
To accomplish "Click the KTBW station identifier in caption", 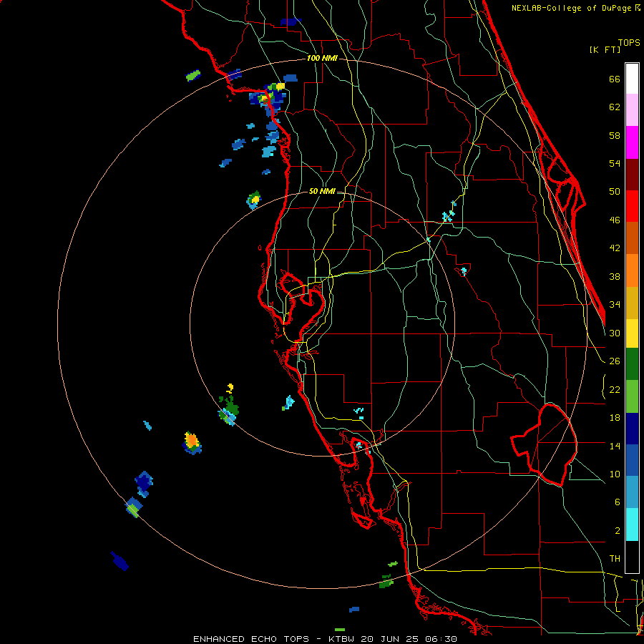I will coord(341,639).
